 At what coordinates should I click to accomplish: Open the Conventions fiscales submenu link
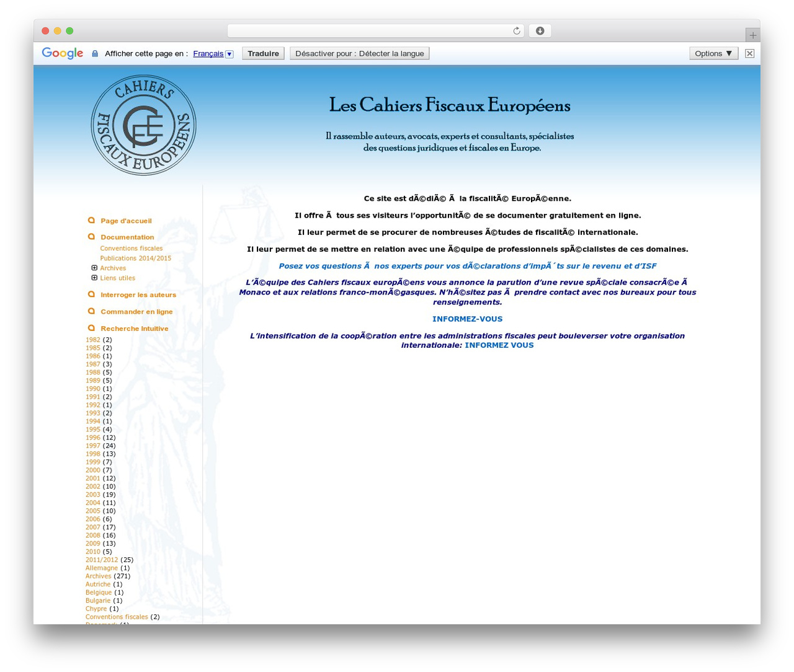click(132, 248)
